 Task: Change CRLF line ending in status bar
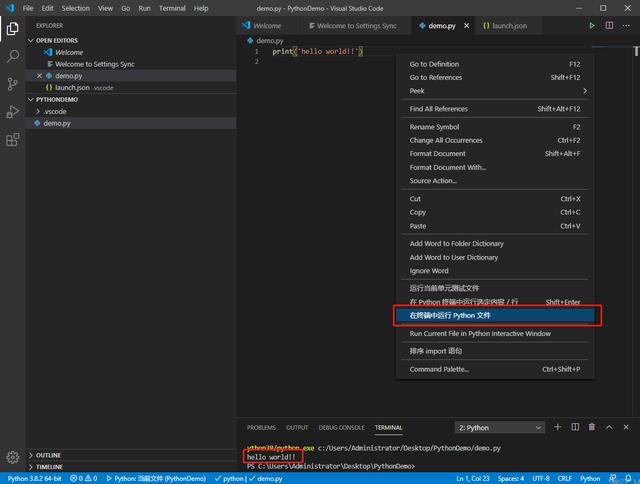[564, 478]
